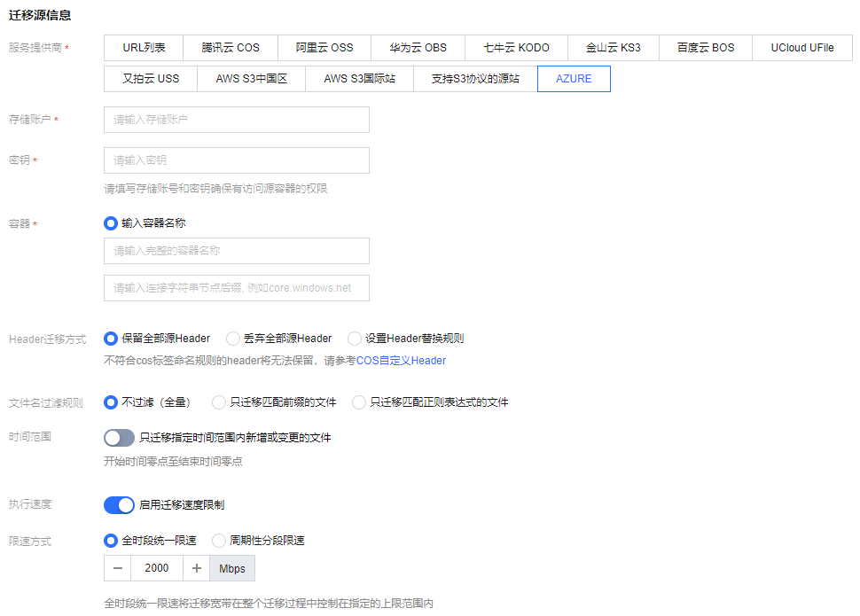Choose 周期性分段限速 rate limit mode

tap(219, 541)
